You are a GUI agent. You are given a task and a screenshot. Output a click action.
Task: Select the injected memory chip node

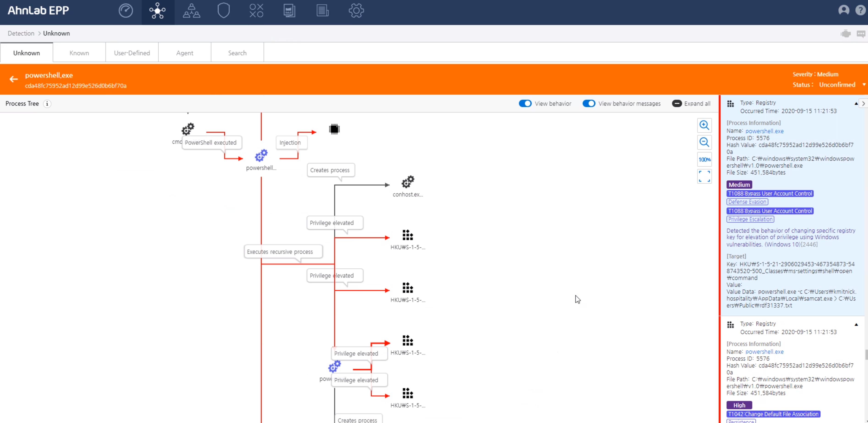334,129
